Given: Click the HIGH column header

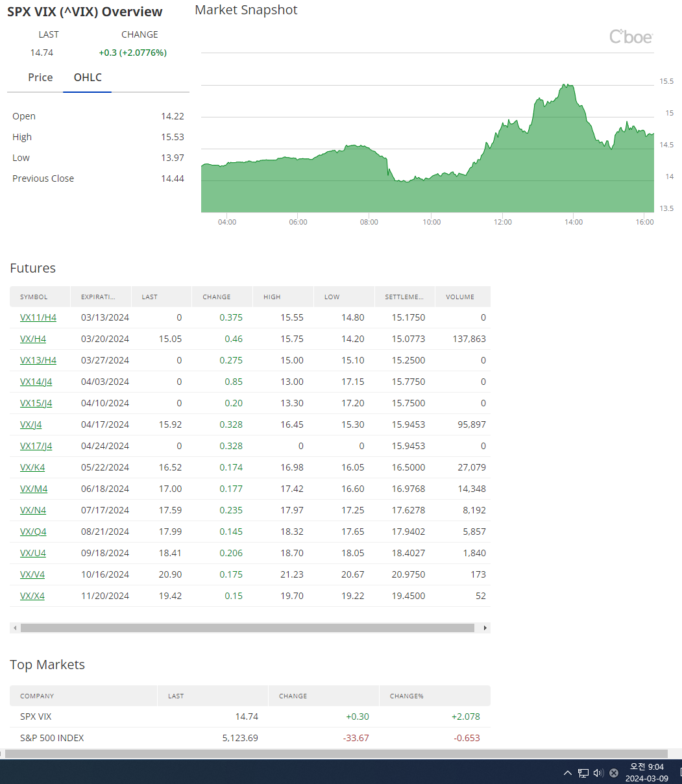Looking at the screenshot, I should [283, 297].
